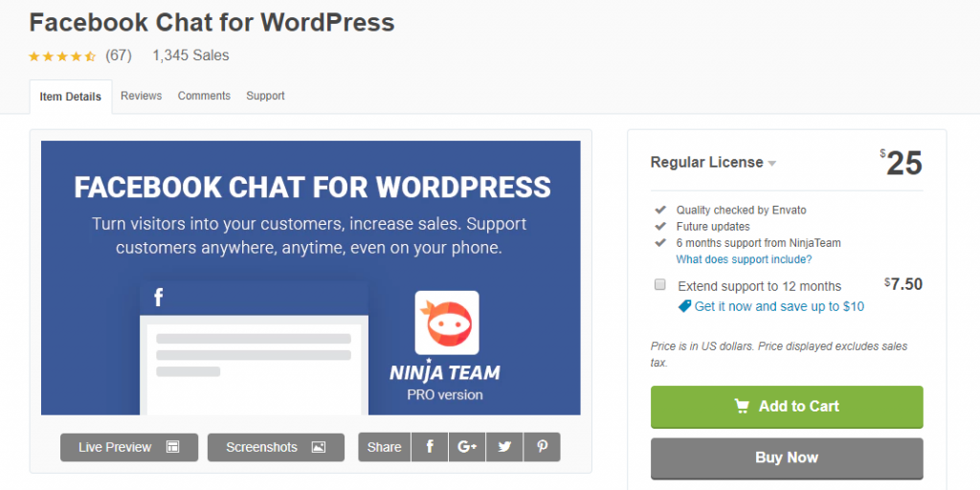Click the Ninja Team mascot logo

[447, 323]
